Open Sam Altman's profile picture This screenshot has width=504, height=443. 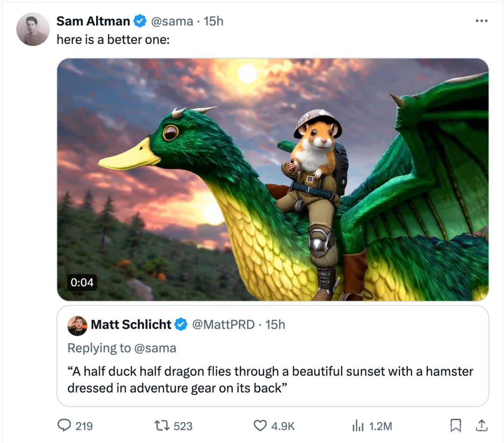pyautogui.click(x=33, y=29)
